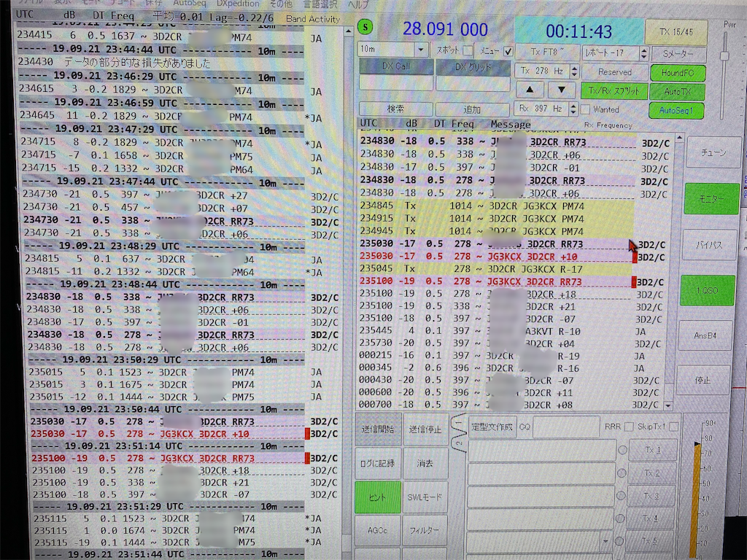Click the SWLモード button
This screenshot has width=747, height=560.
coord(425,497)
